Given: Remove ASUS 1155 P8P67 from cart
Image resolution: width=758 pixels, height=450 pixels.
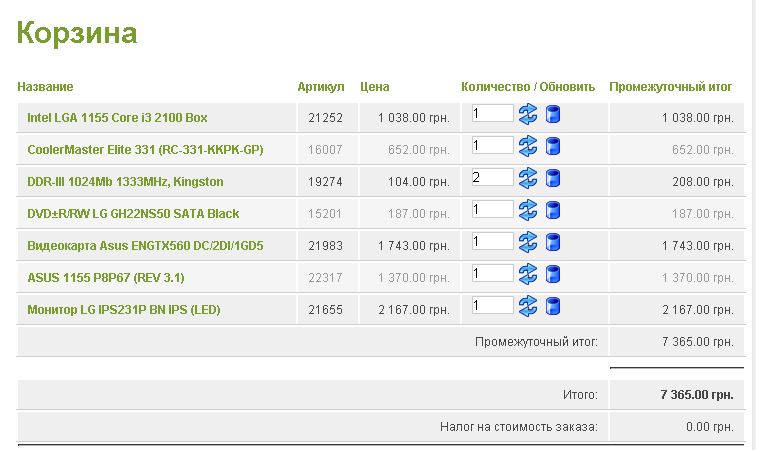Looking at the screenshot, I should coord(553,274).
